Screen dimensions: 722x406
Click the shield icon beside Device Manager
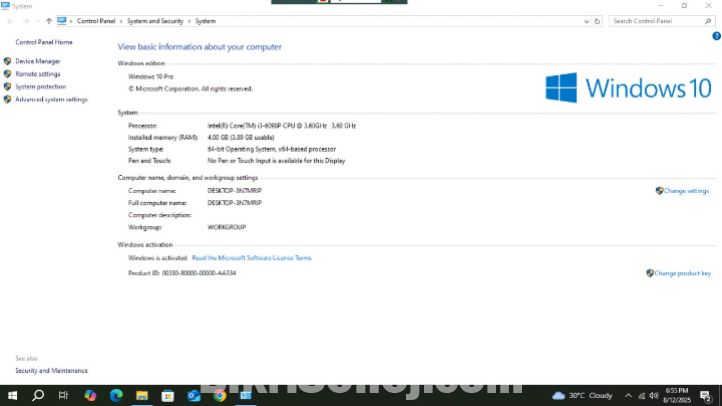pos(7,61)
